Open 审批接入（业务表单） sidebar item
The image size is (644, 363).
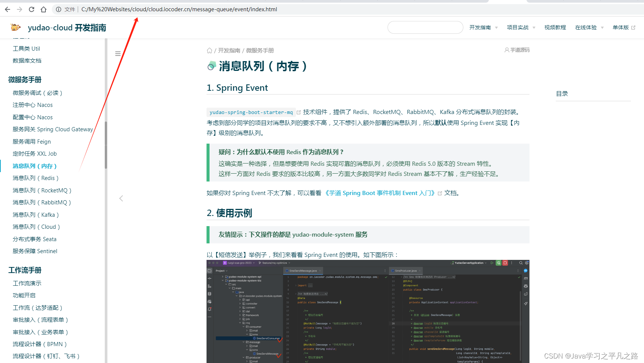point(41,332)
